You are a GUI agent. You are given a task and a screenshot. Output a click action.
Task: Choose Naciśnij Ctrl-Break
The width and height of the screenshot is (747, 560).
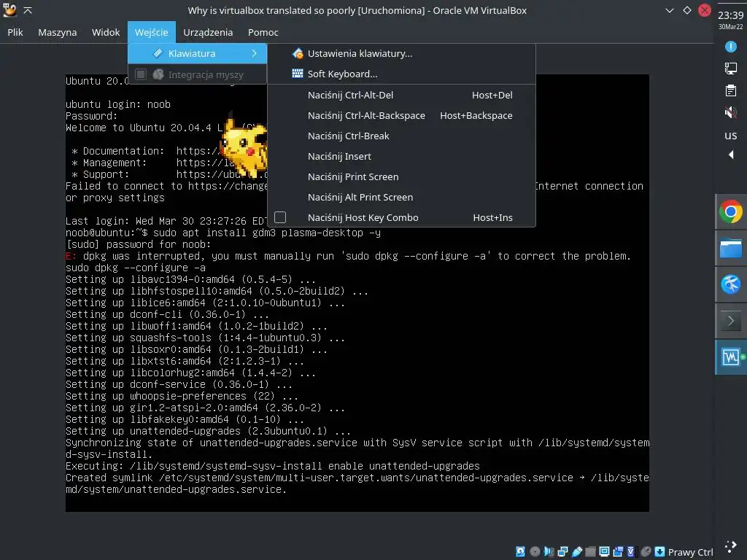click(402, 136)
